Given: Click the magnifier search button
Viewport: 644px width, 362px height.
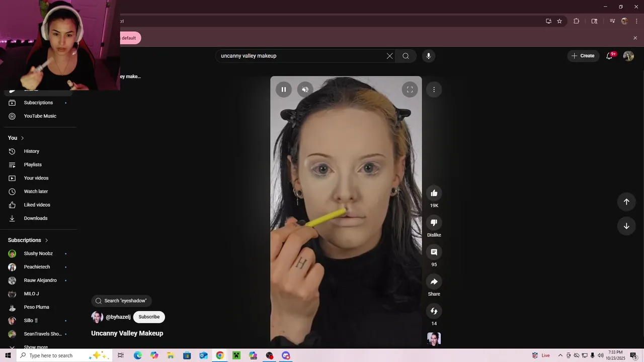Looking at the screenshot, I should point(406,56).
